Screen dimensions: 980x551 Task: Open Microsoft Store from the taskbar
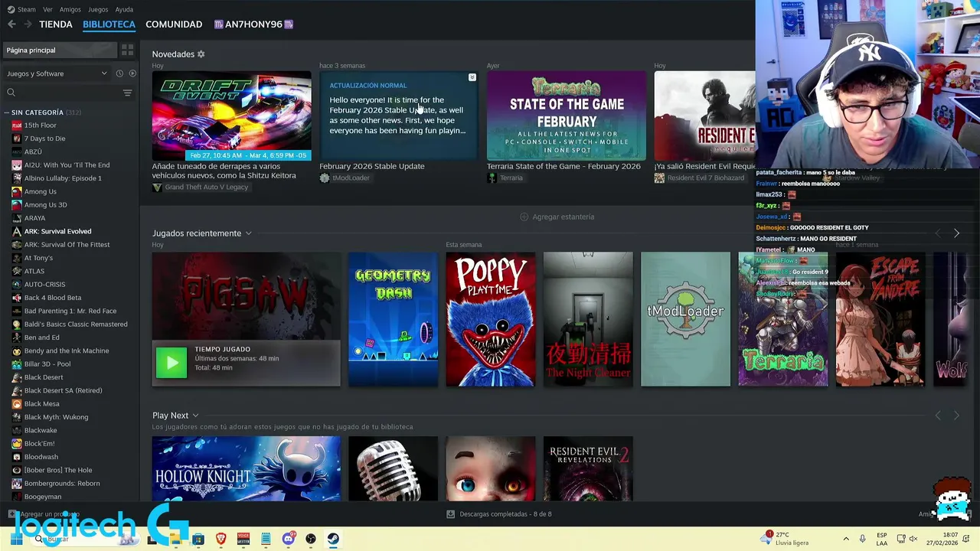[x=198, y=539]
